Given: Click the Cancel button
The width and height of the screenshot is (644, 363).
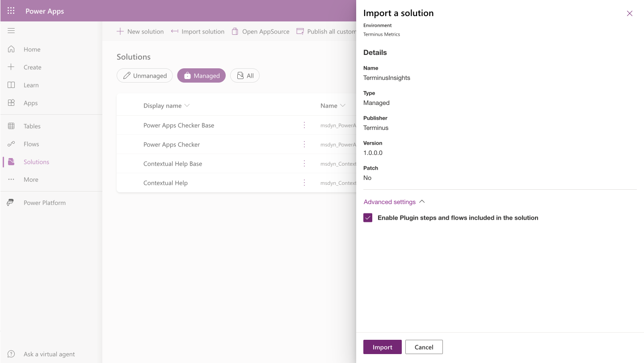Looking at the screenshot, I should (x=424, y=347).
